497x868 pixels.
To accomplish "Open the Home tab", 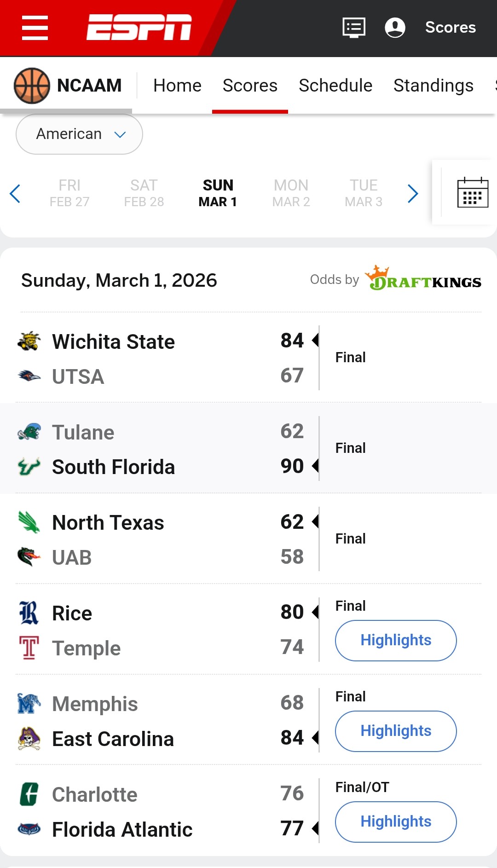I will tap(177, 86).
